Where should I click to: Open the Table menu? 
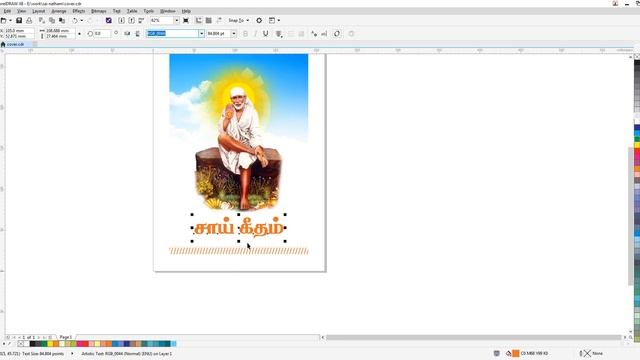(132, 11)
